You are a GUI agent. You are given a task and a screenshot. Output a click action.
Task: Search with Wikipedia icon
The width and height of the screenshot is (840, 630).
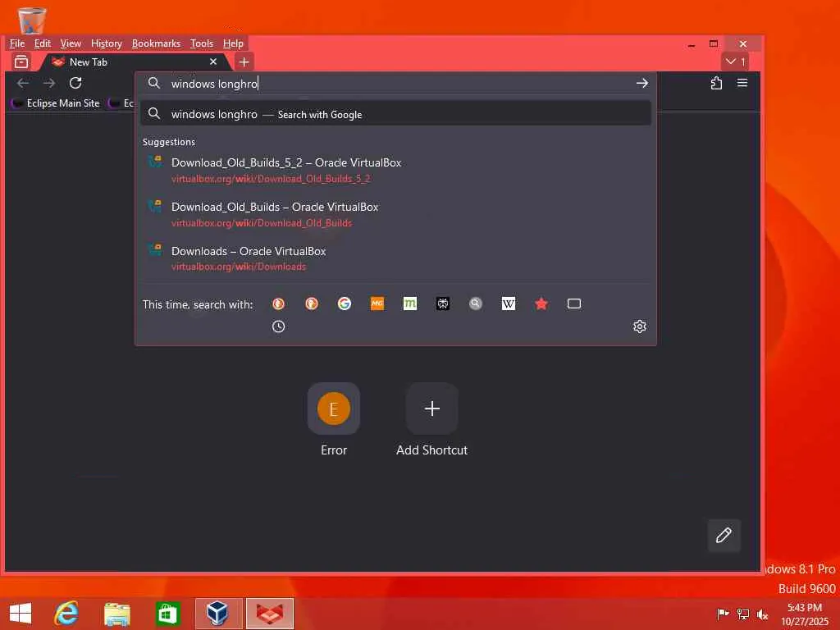pyautogui.click(x=509, y=304)
